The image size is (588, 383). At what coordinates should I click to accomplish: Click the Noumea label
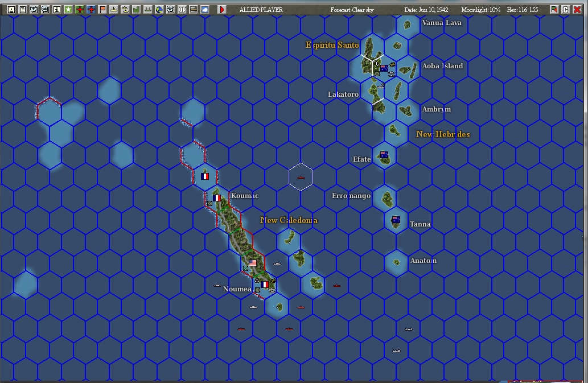click(x=237, y=289)
